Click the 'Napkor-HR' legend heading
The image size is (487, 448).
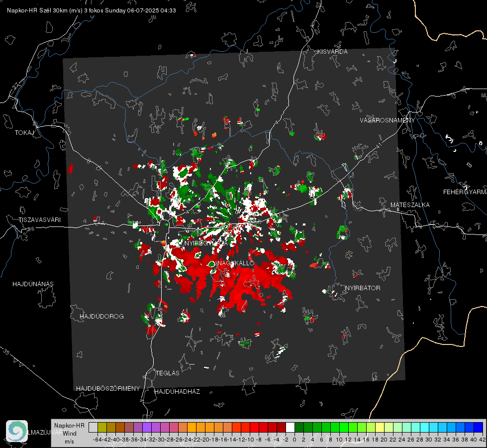[x=69, y=426]
